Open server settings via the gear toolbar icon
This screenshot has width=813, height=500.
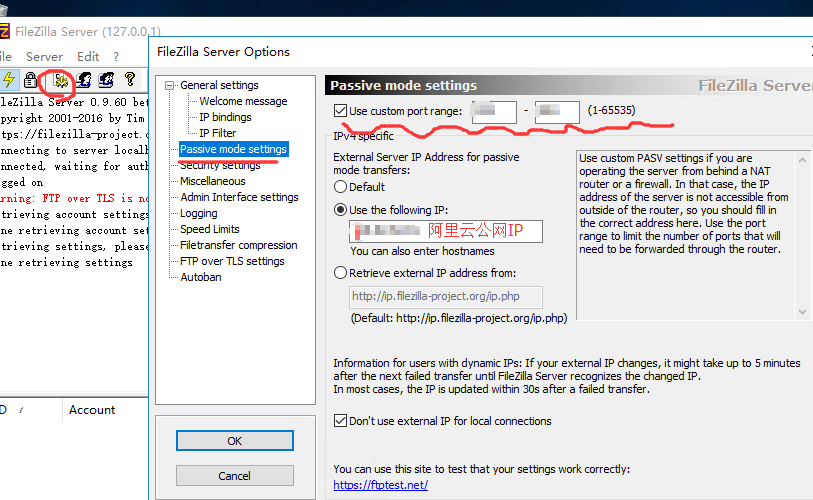tap(61, 80)
